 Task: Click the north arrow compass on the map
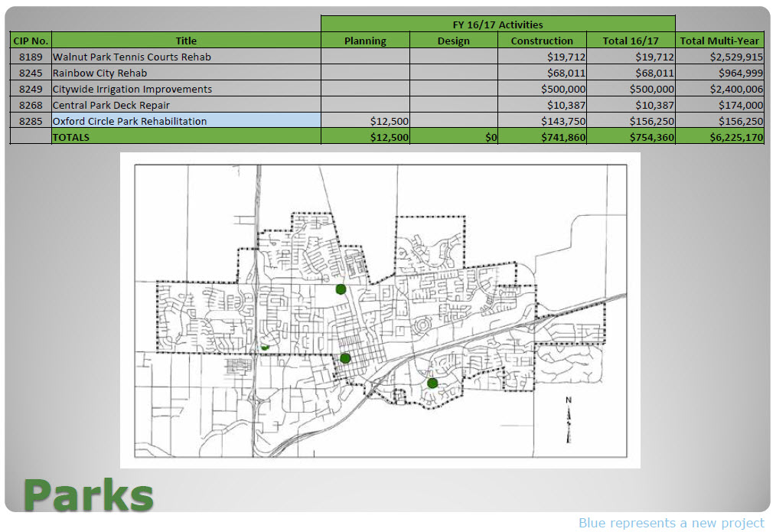click(x=568, y=420)
